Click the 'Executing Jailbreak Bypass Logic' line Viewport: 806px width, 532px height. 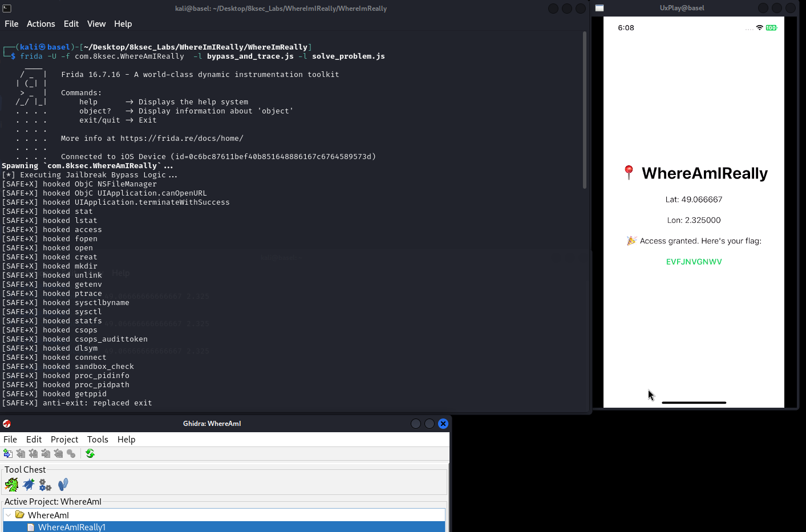[90, 175]
